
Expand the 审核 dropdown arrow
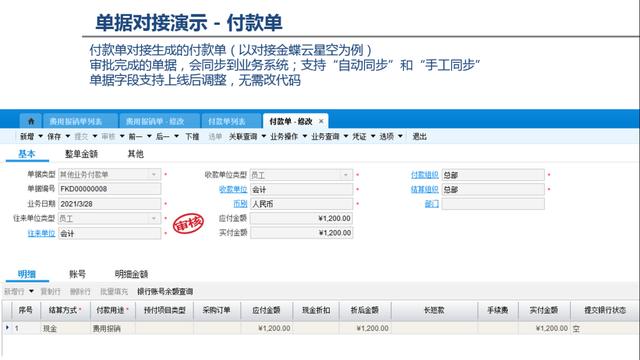pyautogui.click(x=122, y=136)
